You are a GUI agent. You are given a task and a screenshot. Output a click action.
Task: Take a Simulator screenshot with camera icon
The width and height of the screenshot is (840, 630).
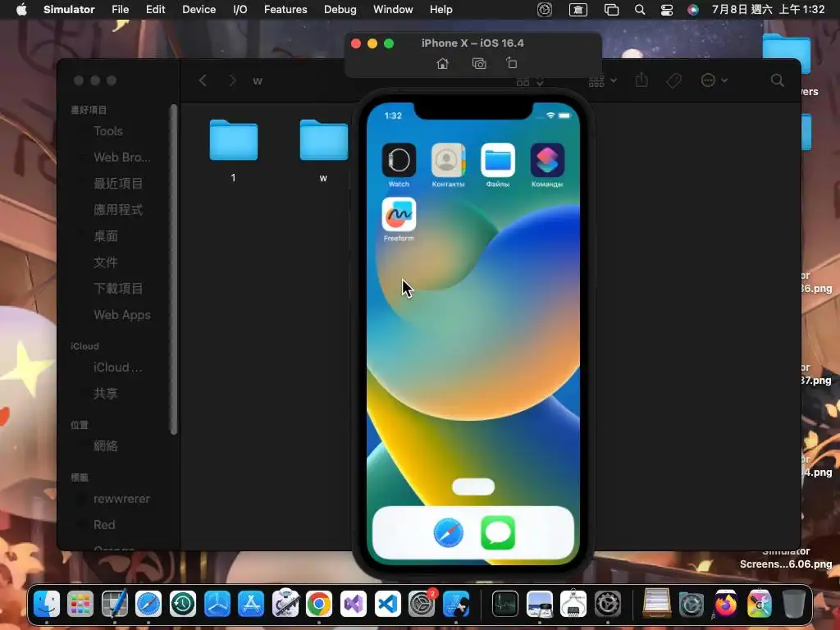pos(479,63)
